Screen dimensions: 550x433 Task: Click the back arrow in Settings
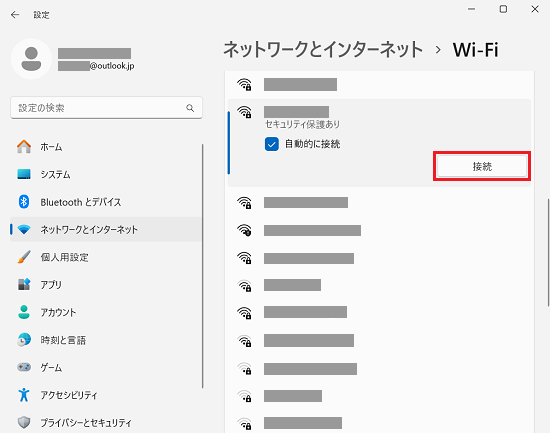click(x=15, y=15)
